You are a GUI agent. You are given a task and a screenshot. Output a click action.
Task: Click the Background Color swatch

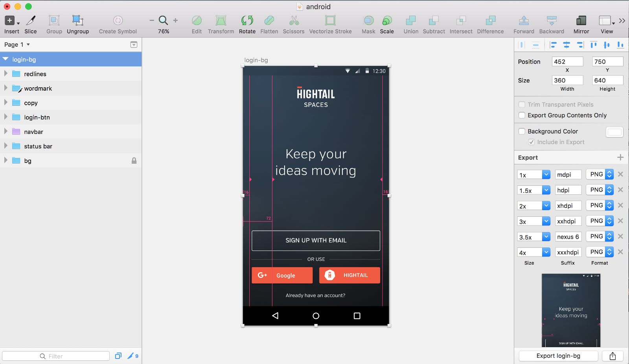[x=614, y=132]
